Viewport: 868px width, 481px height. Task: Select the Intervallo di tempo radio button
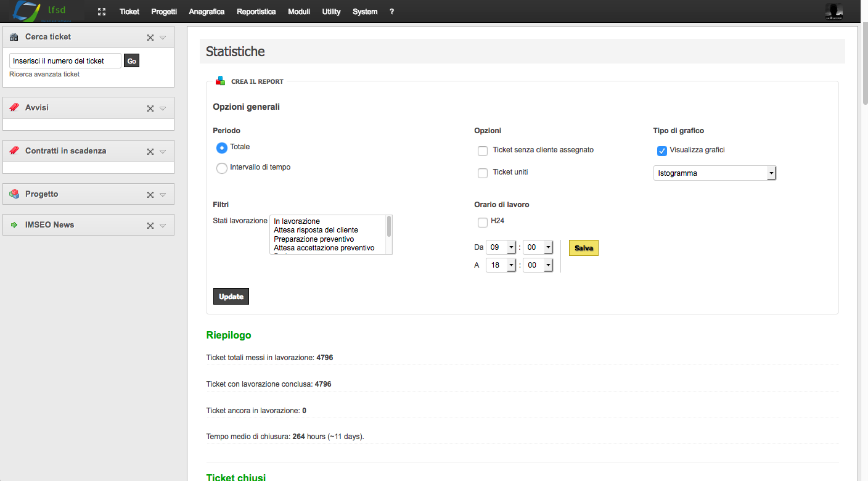pyautogui.click(x=222, y=167)
